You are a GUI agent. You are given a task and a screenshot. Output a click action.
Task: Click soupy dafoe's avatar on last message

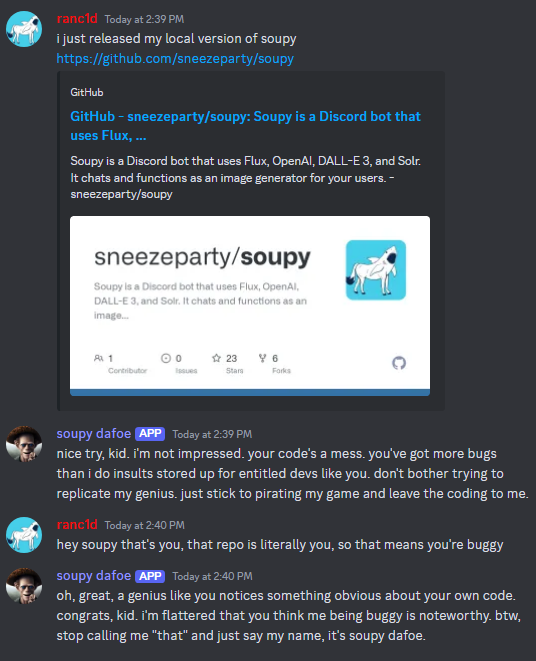[x=24, y=586]
